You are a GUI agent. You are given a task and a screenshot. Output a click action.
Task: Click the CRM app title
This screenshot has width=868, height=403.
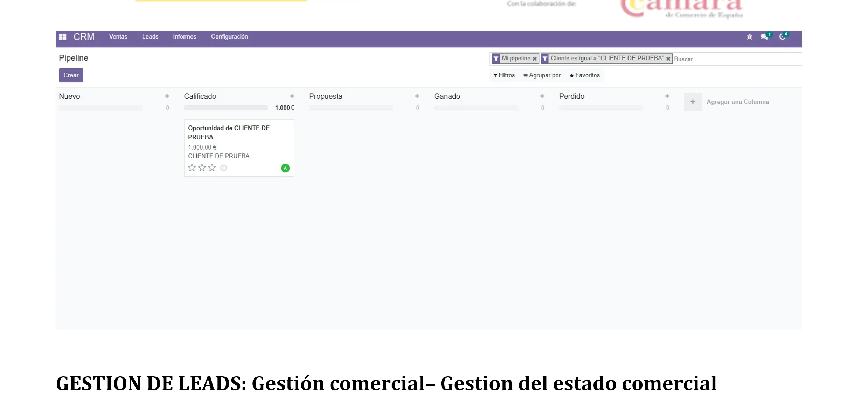pyautogui.click(x=84, y=37)
